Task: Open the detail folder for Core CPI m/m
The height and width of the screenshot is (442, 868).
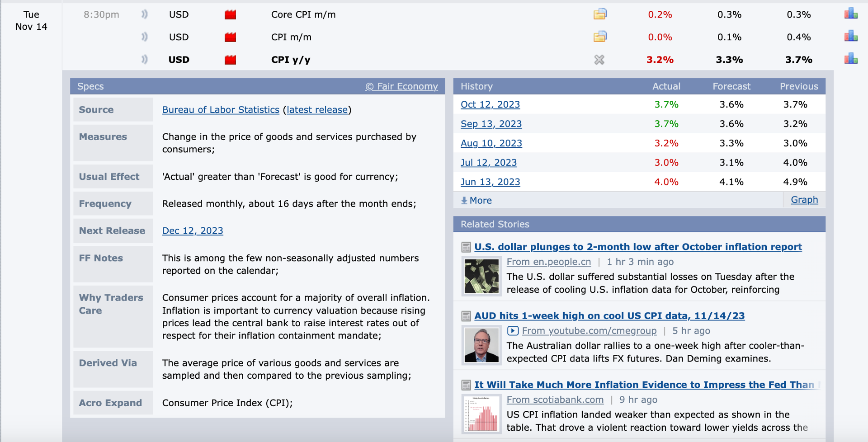Action: (x=600, y=14)
